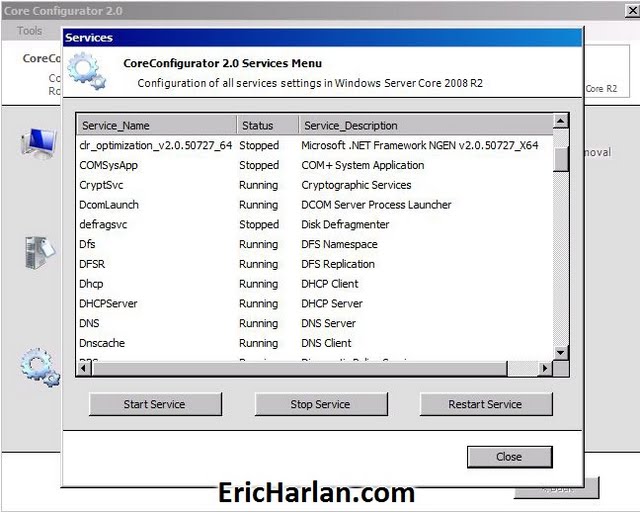
Task: Click the server tower icon in background window
Action: (40, 252)
